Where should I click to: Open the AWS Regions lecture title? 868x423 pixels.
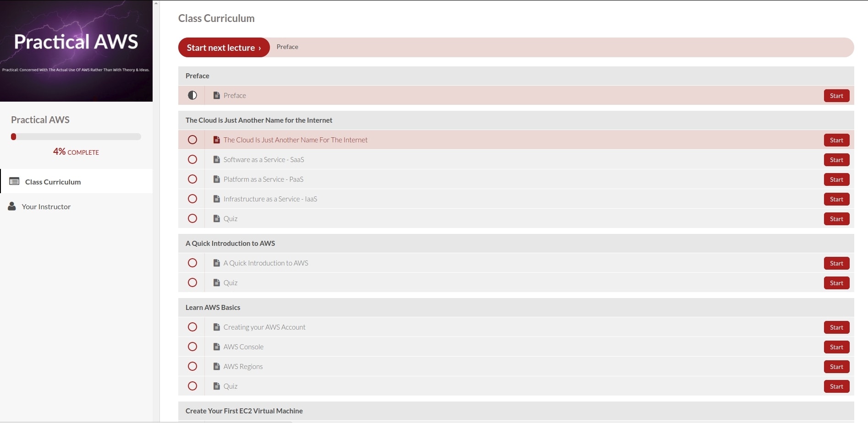tap(243, 366)
